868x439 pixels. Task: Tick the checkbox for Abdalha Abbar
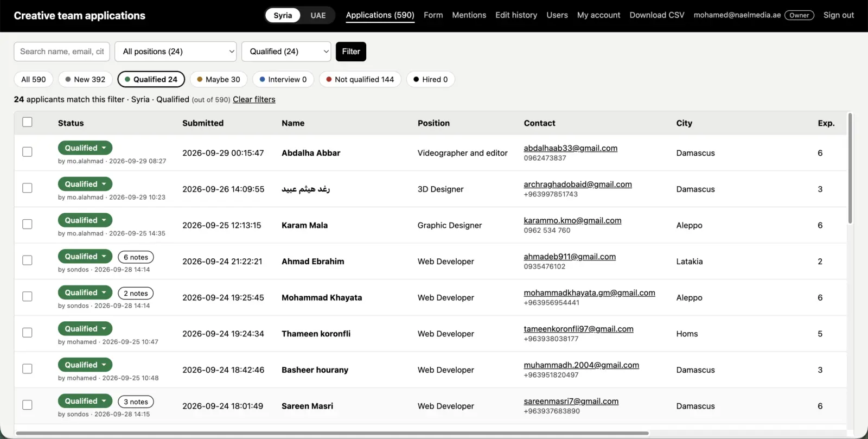[27, 152]
